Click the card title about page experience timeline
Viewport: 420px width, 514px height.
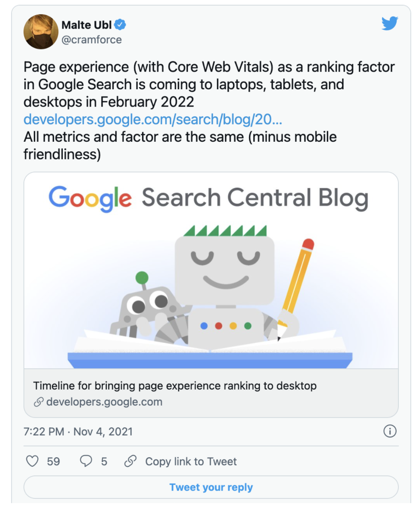175,385
